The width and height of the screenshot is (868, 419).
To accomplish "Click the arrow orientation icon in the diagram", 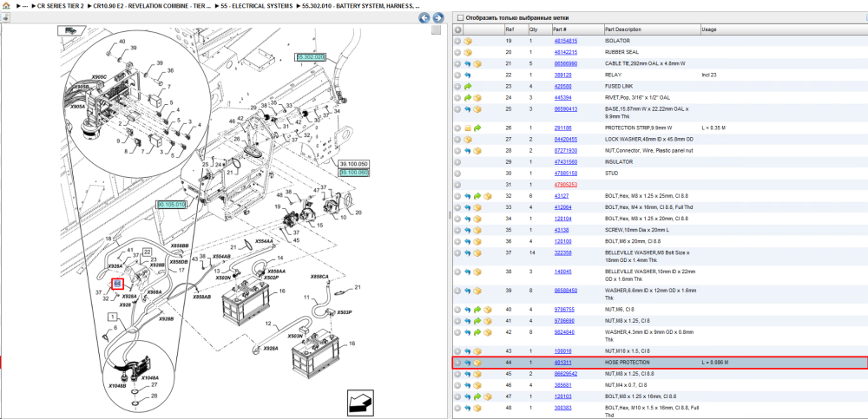I will pos(359,403).
